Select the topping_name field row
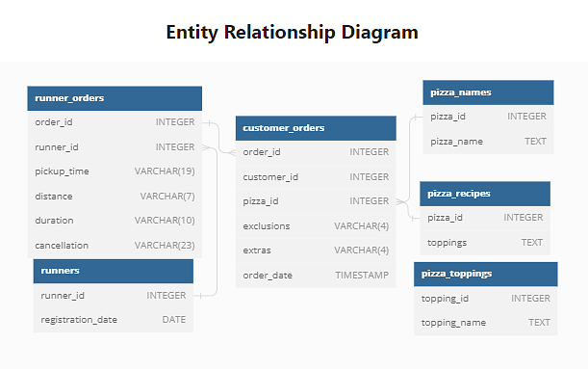Screen dimensions: 588x369 (x=486, y=323)
